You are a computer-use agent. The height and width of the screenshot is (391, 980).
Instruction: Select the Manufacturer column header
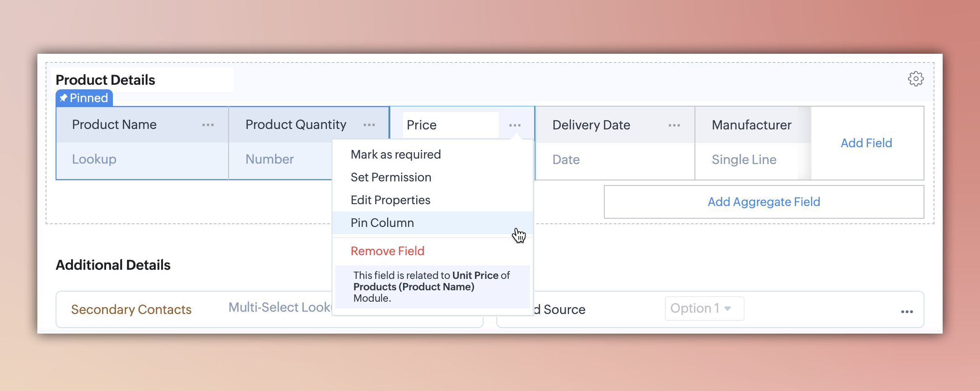pyautogui.click(x=751, y=125)
